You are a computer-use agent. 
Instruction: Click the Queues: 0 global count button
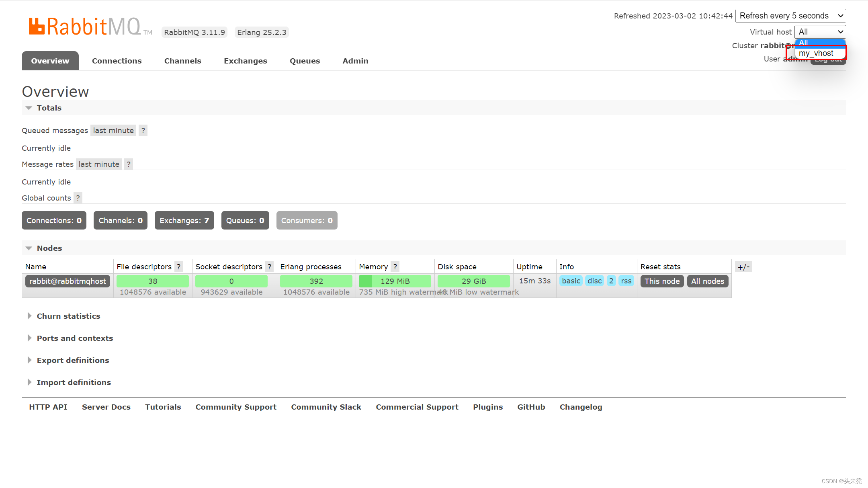click(x=245, y=220)
